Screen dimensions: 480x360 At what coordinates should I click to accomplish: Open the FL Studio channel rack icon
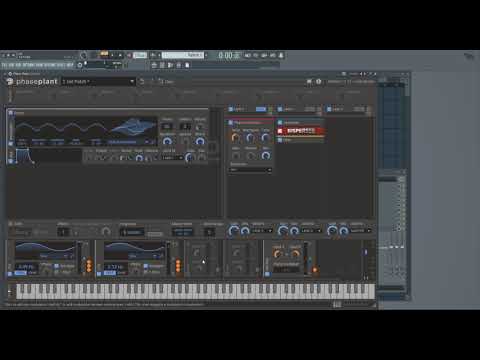pos(170,65)
